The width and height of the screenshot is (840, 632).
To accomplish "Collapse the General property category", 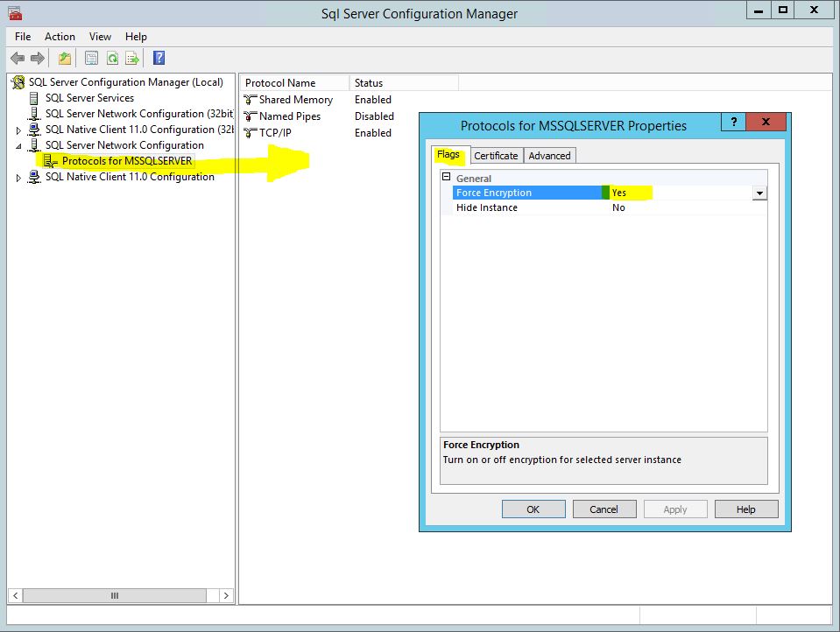I will pos(446,177).
